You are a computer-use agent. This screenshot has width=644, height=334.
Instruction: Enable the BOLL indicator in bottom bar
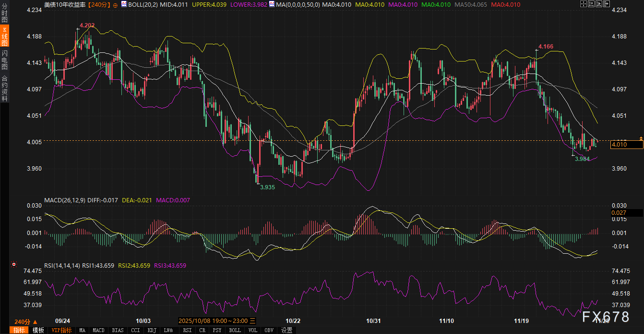point(235,330)
